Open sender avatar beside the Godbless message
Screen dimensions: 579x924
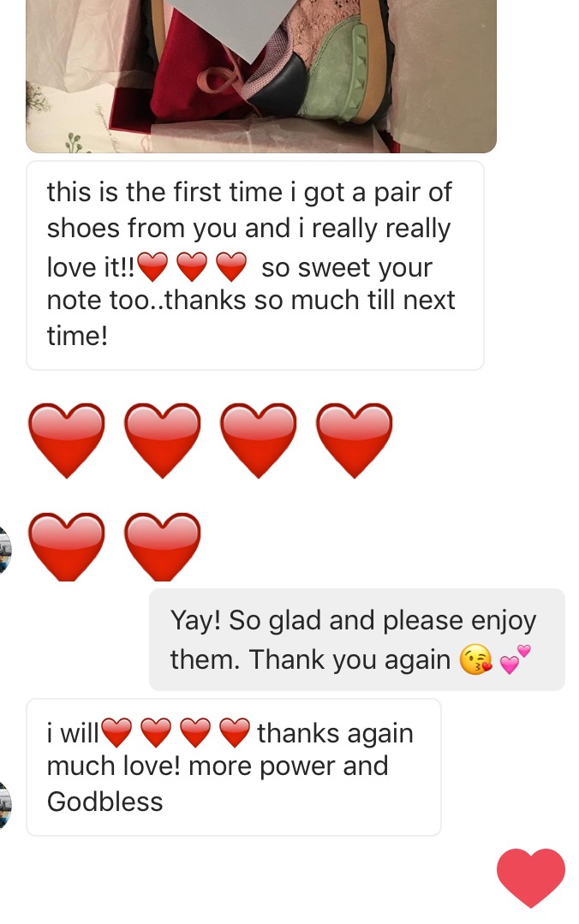tap(4, 805)
